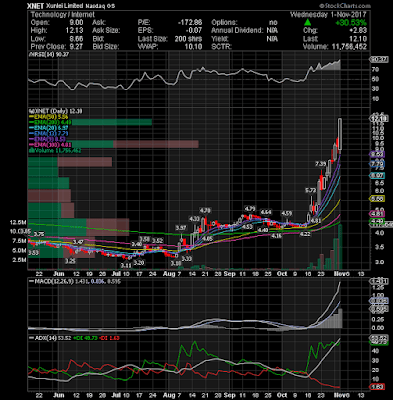
Task: Click the yellow EMA(50) legend line marker
Action: [x=32, y=117]
